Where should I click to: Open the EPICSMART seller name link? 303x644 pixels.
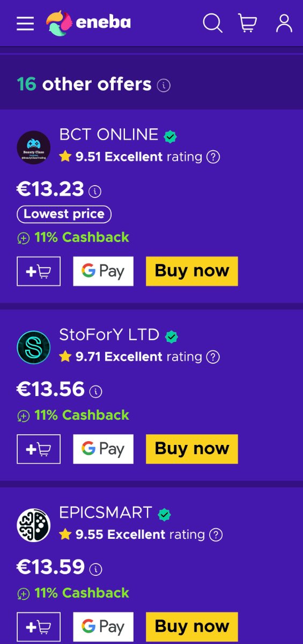pyautogui.click(x=106, y=513)
